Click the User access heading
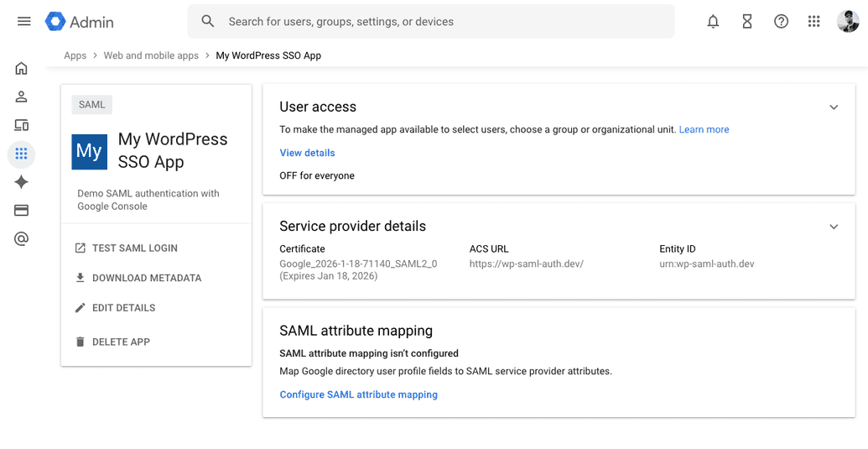This screenshot has width=868, height=449. pyautogui.click(x=318, y=107)
